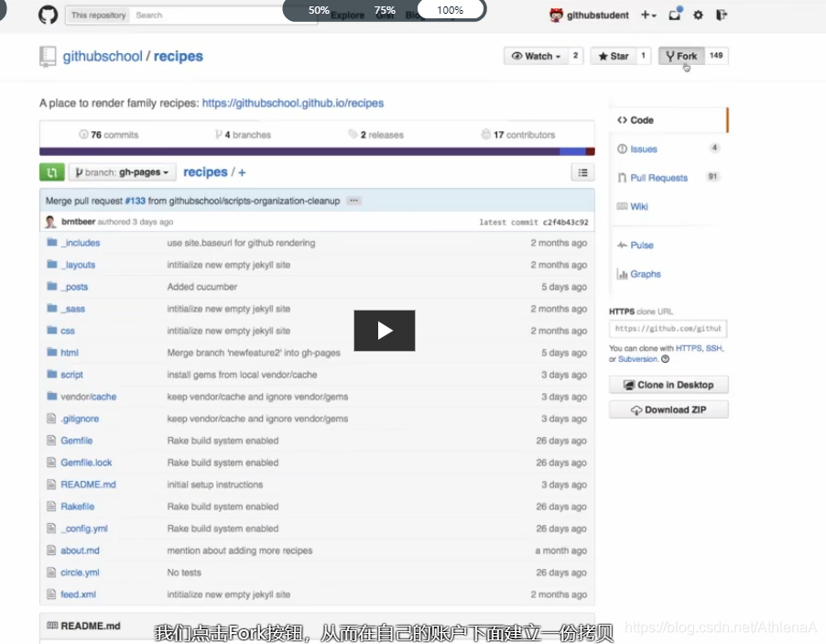Open the Gemfile.lock file

click(86, 463)
